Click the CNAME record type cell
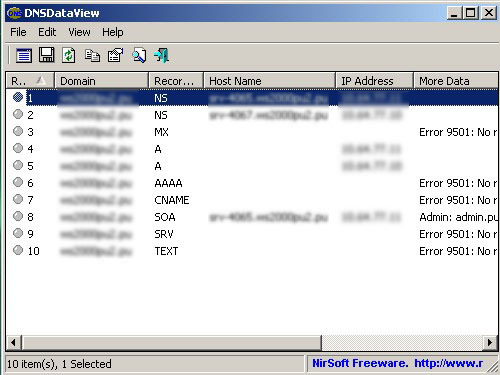 (172, 200)
